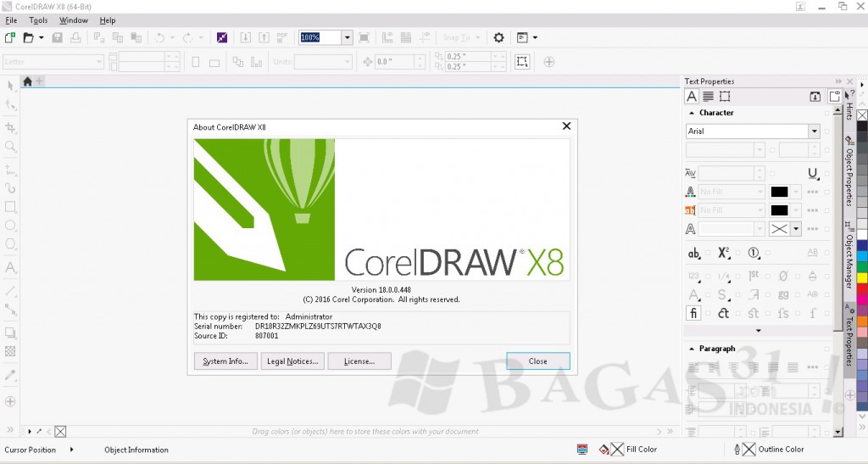This screenshot has width=868, height=464.
Task: Click the Quick customize plus icon at toolbox bottom
Action: 10,401
